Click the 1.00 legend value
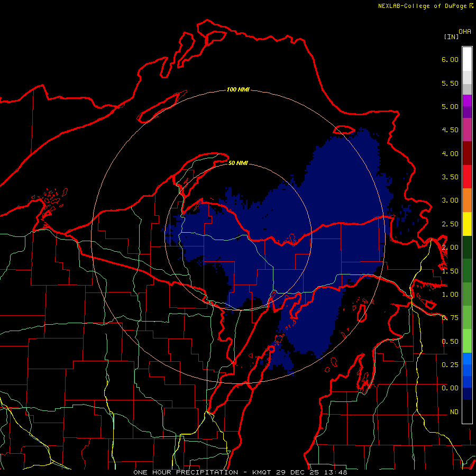Viewport: 476px width, 476px height. pyautogui.click(x=450, y=295)
